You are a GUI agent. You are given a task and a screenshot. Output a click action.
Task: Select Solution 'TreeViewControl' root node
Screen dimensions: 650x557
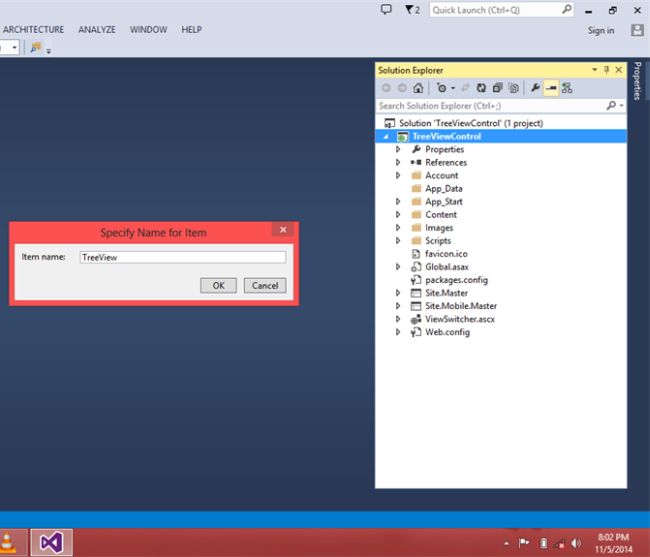pyautogui.click(x=471, y=123)
